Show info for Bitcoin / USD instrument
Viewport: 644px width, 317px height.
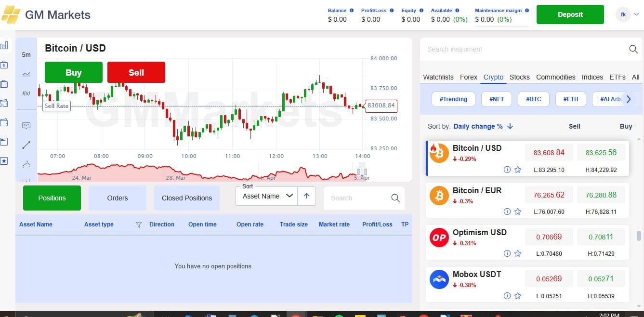[507, 170]
